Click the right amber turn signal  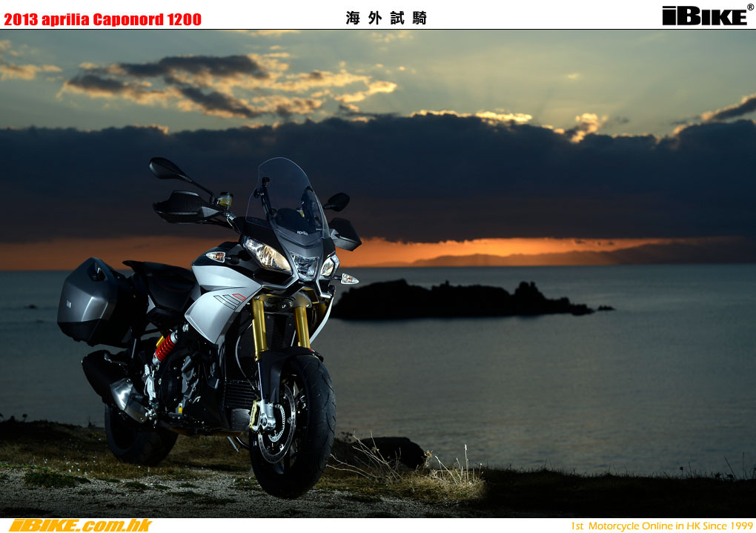[x=348, y=279]
